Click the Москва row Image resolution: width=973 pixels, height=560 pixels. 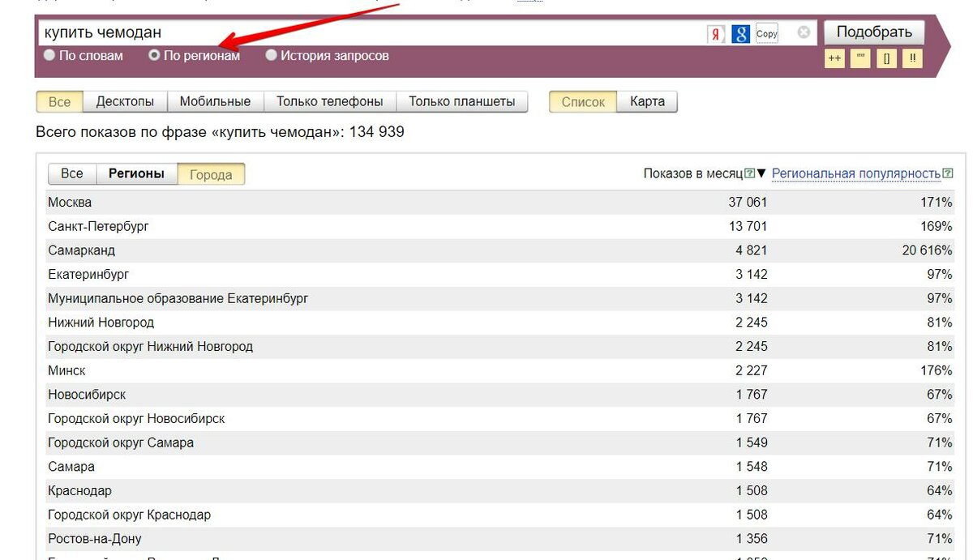[500, 203]
